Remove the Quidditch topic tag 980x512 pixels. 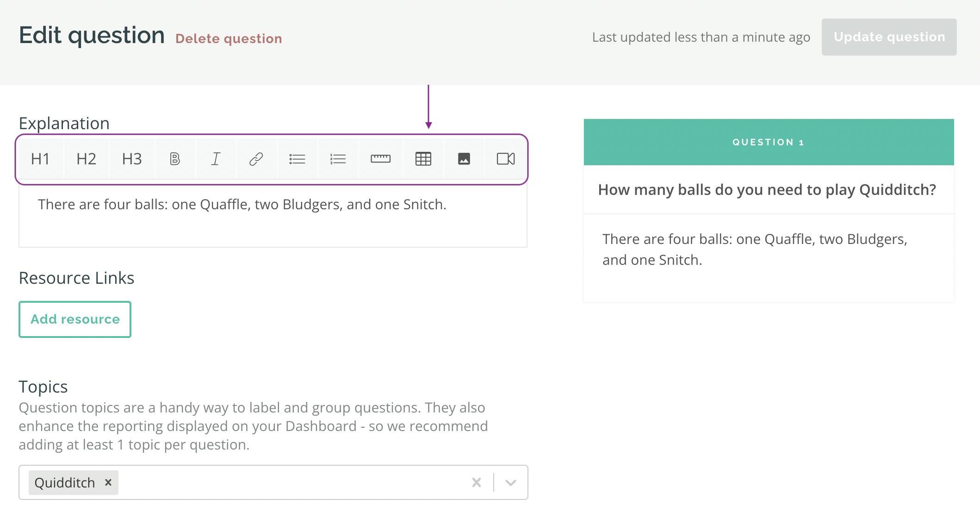click(x=108, y=482)
